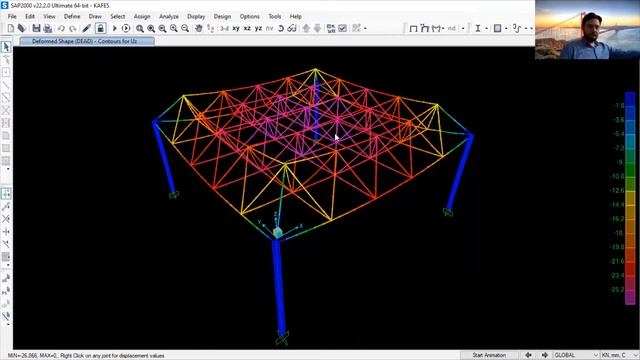The image size is (640, 360).
Task: Create a new model with the toolbar icon
Action: 11,28
